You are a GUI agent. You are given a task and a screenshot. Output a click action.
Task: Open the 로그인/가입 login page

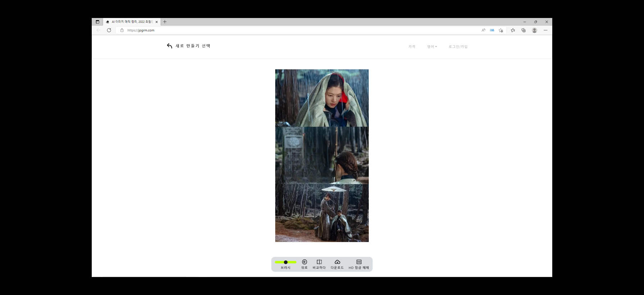click(x=458, y=46)
